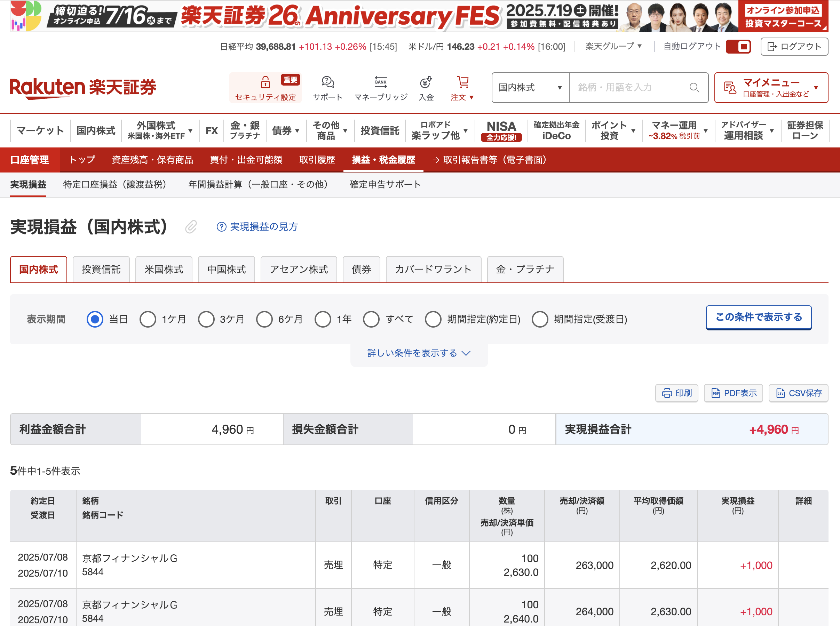Select 期間指定(約定日) radio
Viewport: 840px width, 626px height.
pyautogui.click(x=433, y=319)
